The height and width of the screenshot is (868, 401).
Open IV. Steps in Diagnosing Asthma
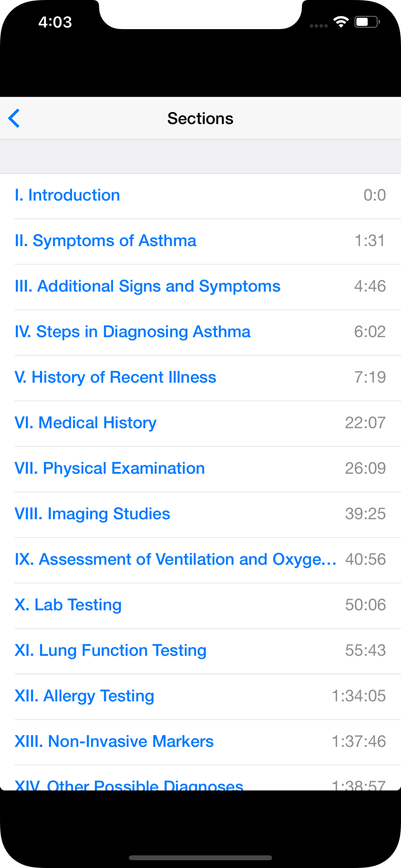click(x=200, y=333)
